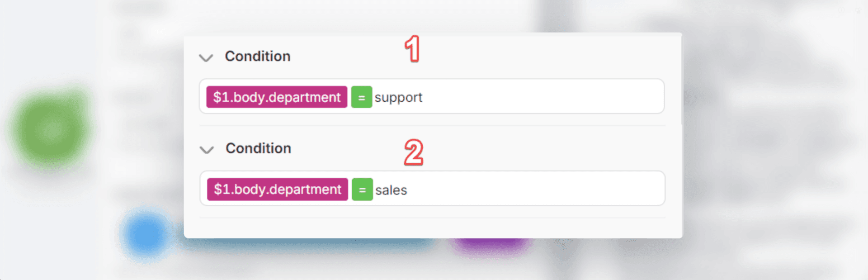
Task: Click the second Condition heading label
Action: click(x=258, y=148)
